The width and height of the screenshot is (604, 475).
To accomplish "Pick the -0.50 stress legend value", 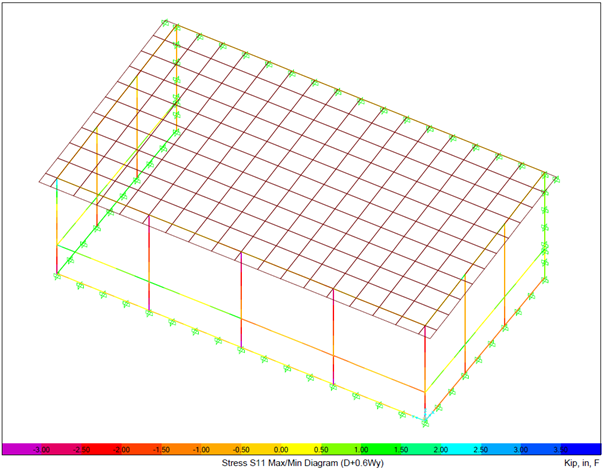I will click(x=241, y=450).
